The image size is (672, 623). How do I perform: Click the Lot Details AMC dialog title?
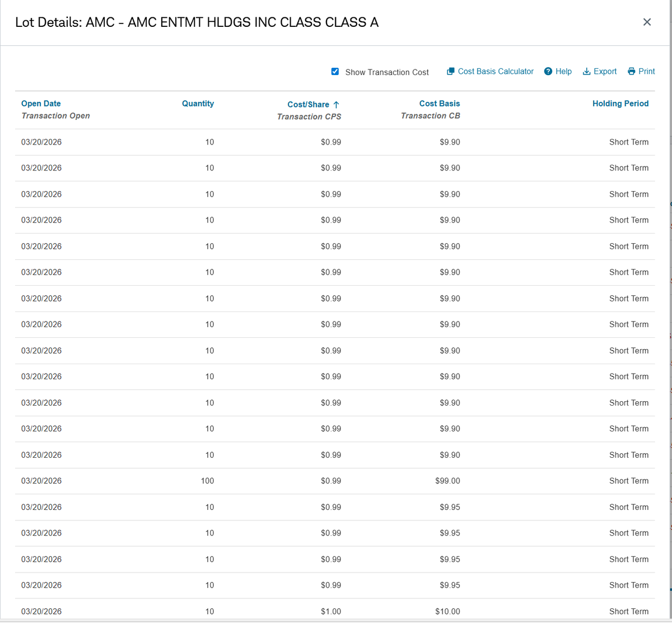(197, 22)
